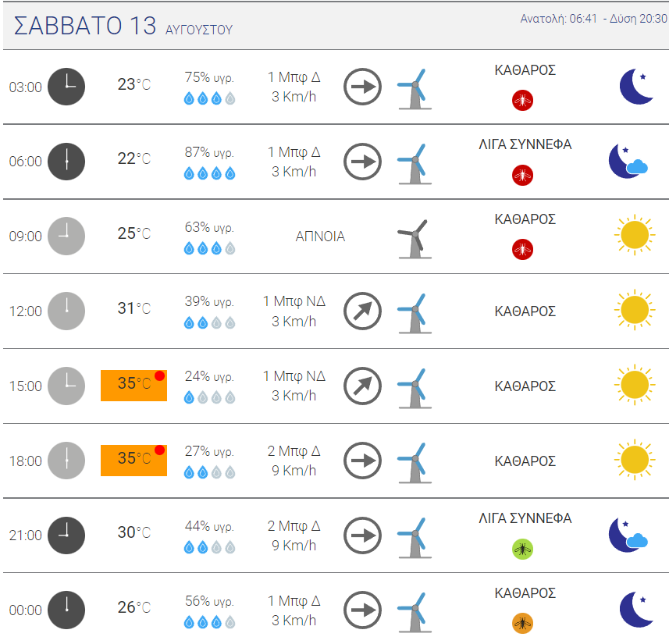Click the orange 35°C box at 18:00
Viewport: 669px width, 644px height.
point(133,460)
